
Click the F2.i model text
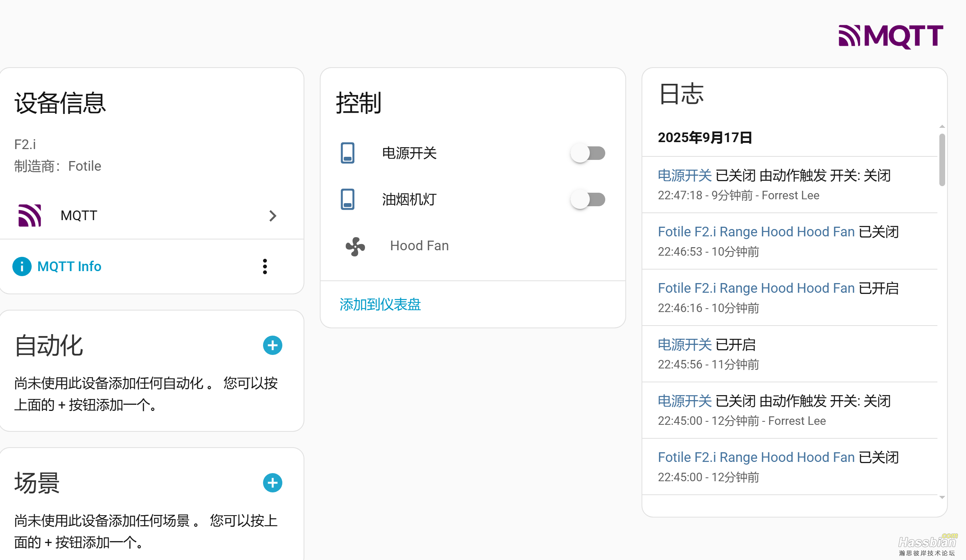point(25,144)
